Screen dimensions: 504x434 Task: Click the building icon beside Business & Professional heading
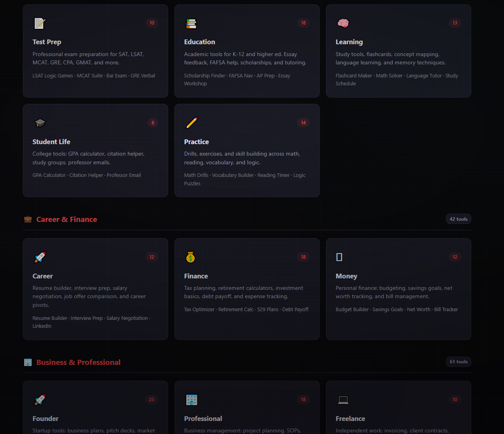[28, 362]
